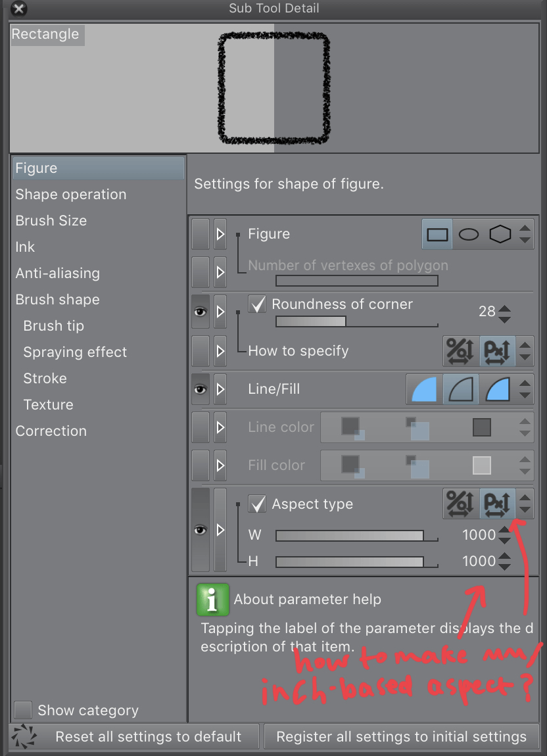This screenshot has height=756, width=547.
Task: Choose the outline-only Line/Fill icon
Action: (460, 390)
